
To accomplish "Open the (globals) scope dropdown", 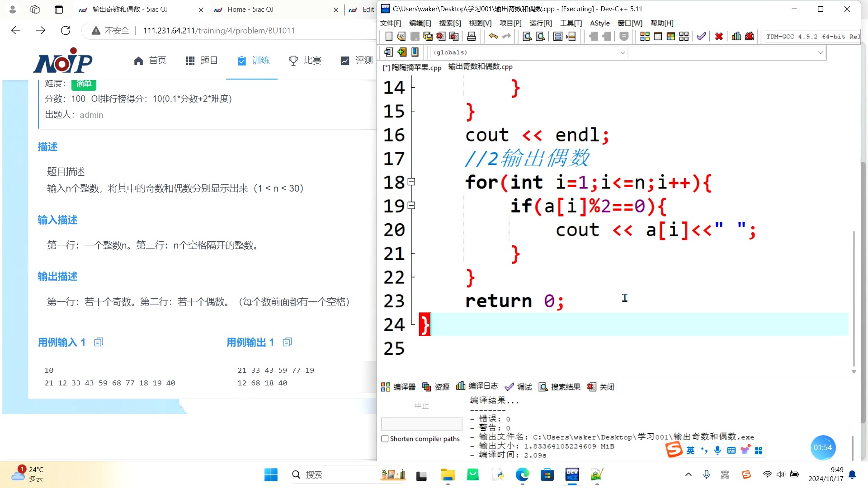I will pos(528,52).
